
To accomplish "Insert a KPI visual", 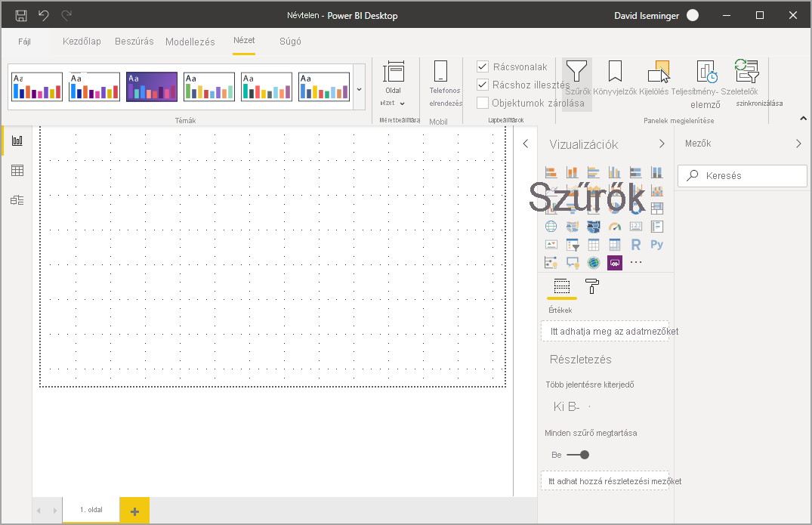I will (x=551, y=245).
